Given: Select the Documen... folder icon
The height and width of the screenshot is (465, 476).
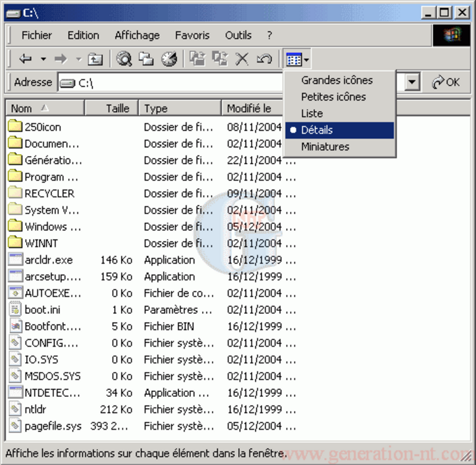Looking at the screenshot, I should pyautogui.click(x=15, y=142).
